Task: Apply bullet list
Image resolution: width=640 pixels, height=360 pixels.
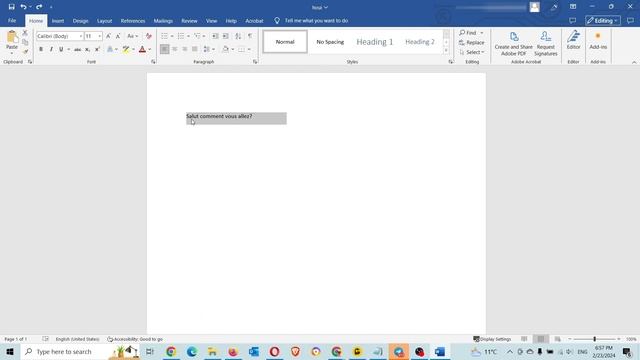Action: click(164, 36)
